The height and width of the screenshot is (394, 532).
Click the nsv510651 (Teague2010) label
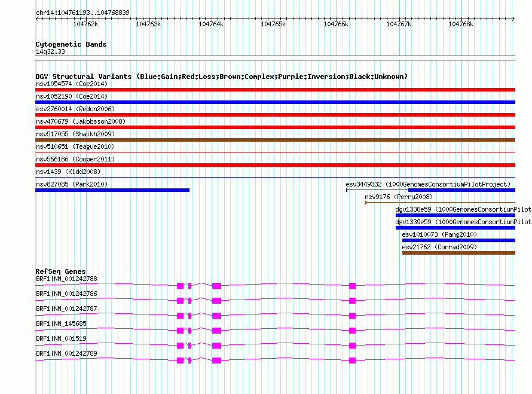pos(75,146)
